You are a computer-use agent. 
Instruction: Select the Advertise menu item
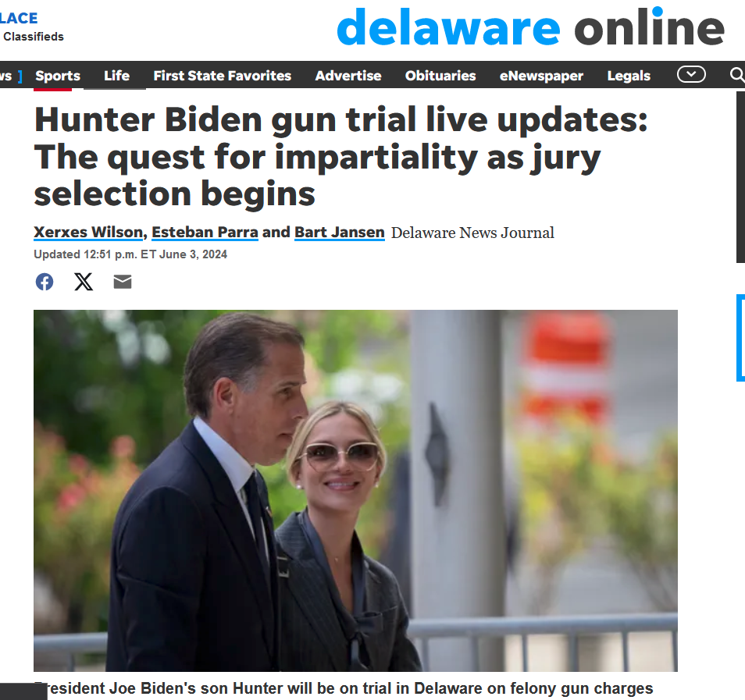pyautogui.click(x=348, y=76)
